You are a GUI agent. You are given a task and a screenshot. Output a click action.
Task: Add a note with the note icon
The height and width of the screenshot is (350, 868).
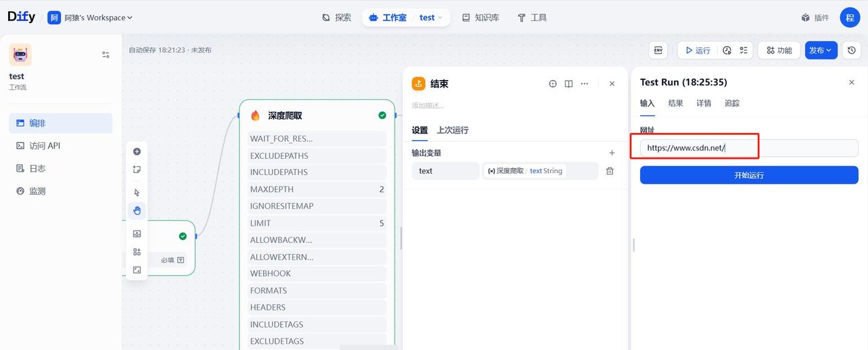[137, 170]
